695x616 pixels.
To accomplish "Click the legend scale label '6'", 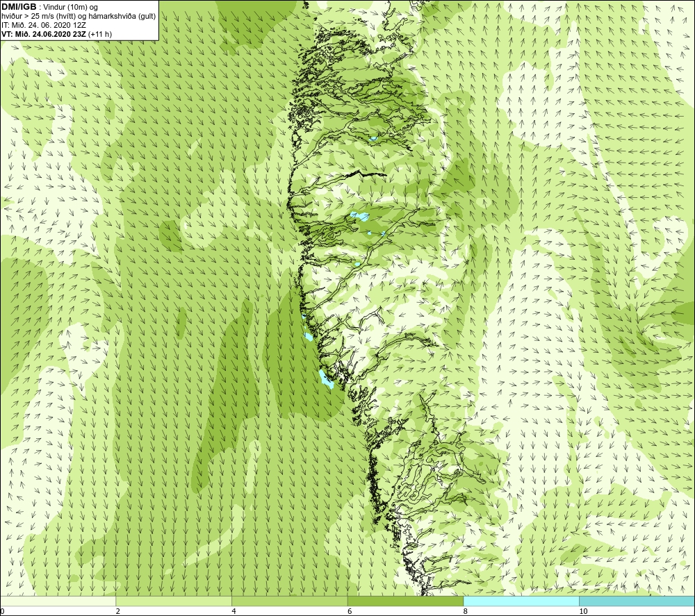I will click(350, 612).
